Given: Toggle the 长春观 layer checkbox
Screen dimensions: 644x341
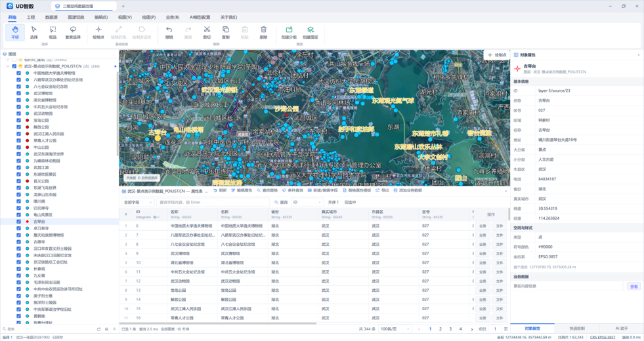Looking at the screenshot, I should 18,269.
